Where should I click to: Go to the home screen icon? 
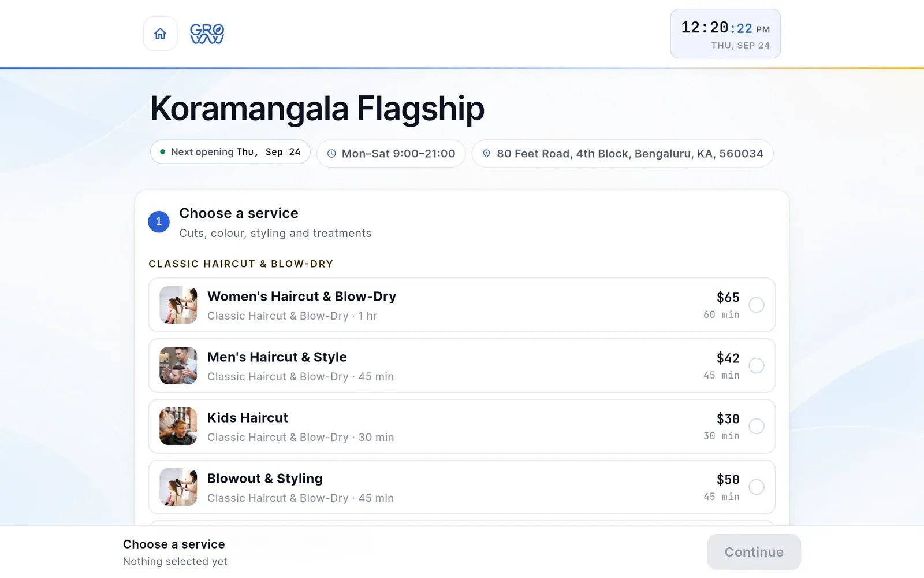pos(160,34)
